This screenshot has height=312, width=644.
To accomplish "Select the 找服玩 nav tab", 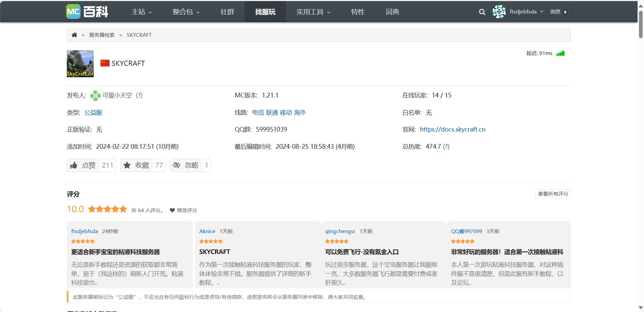I will 265,12.
